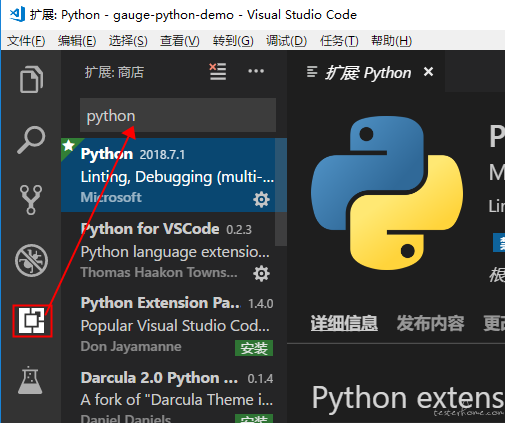Click the large Python extension logo
The height and width of the screenshot is (423, 505).
click(387, 193)
